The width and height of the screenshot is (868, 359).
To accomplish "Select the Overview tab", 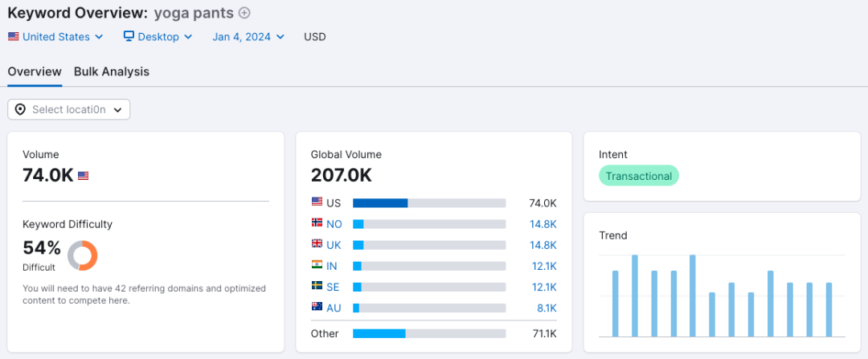I will click(35, 71).
